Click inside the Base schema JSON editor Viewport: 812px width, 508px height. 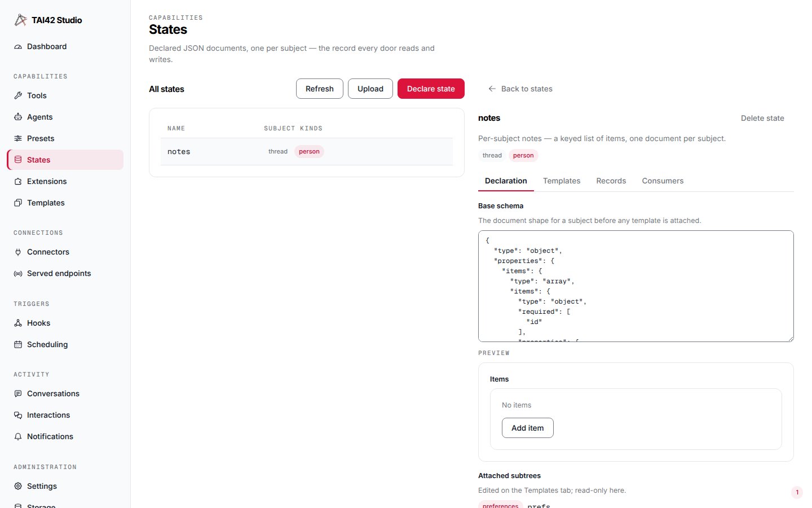636,286
